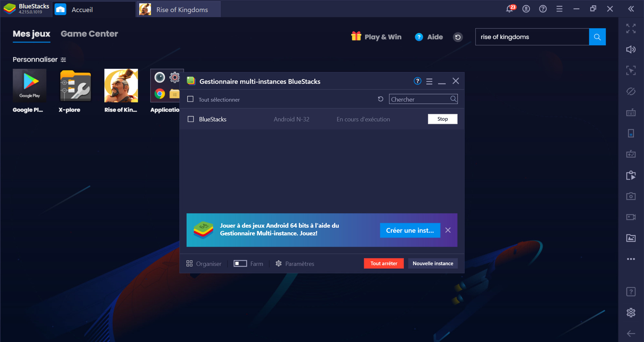644x342 pixels.
Task: Click the back arrow at sidebar bottom
Action: point(631,333)
